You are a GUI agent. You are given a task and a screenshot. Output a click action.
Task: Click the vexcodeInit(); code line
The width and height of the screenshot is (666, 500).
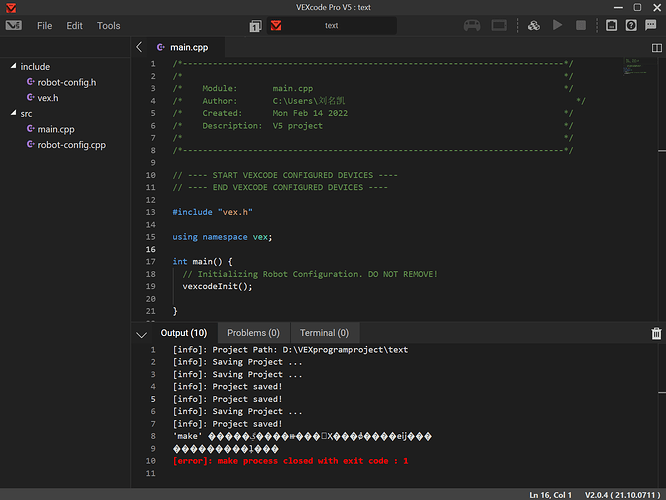(x=217, y=286)
